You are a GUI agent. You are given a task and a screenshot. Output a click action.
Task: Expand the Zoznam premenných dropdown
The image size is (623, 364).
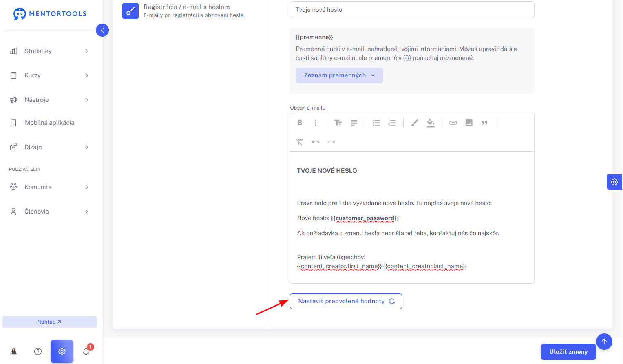click(339, 75)
